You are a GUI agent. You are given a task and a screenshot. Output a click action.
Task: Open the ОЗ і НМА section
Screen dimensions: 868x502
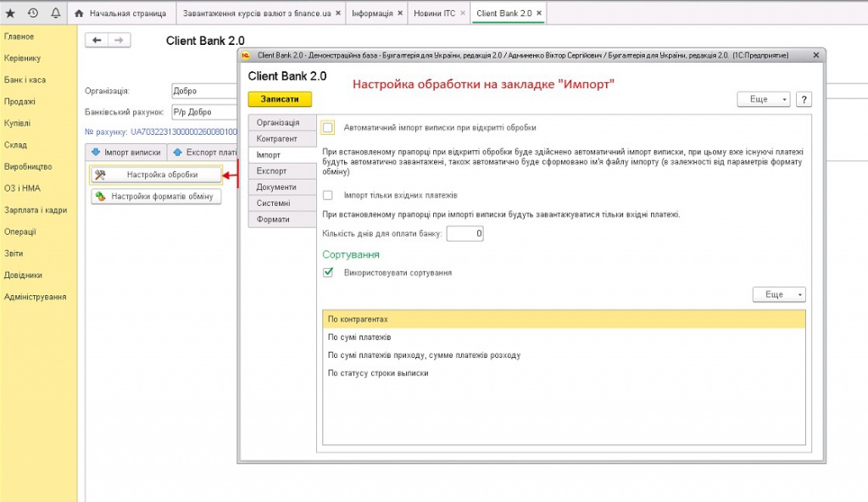pos(22,188)
